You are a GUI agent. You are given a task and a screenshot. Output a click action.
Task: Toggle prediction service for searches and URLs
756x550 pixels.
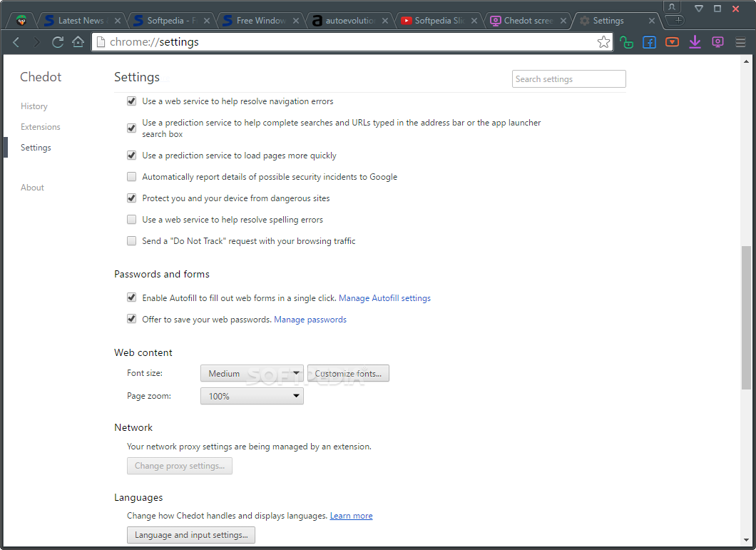[x=131, y=128]
